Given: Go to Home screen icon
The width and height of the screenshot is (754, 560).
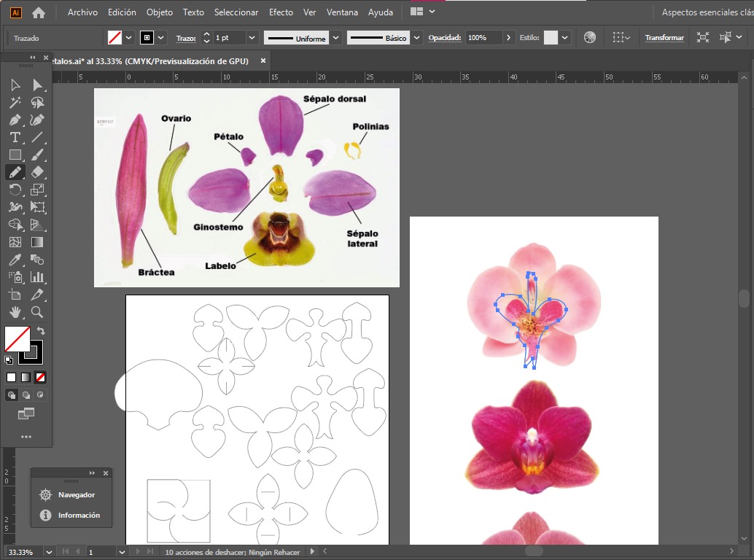Looking at the screenshot, I should [39, 12].
